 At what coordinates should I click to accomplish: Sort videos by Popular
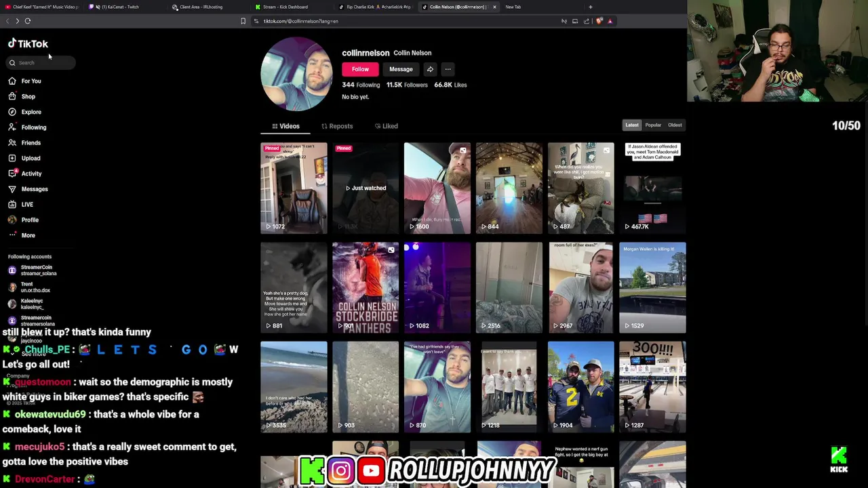point(653,125)
